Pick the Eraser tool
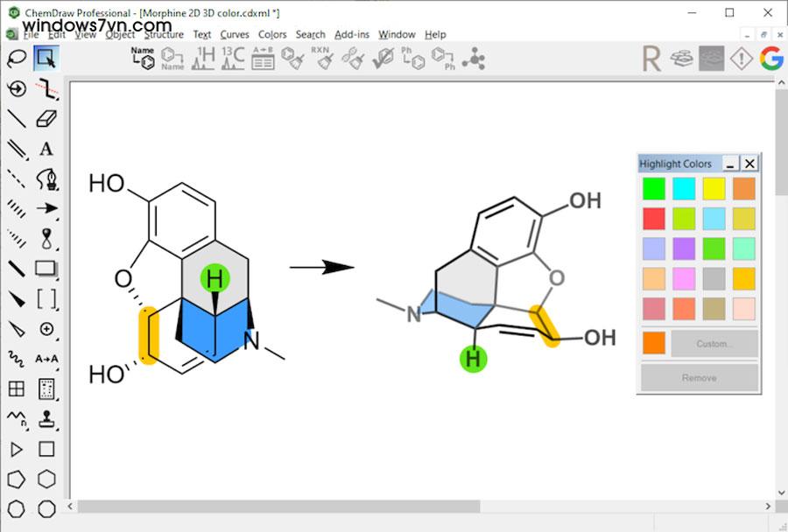The image size is (788, 532). (46, 119)
